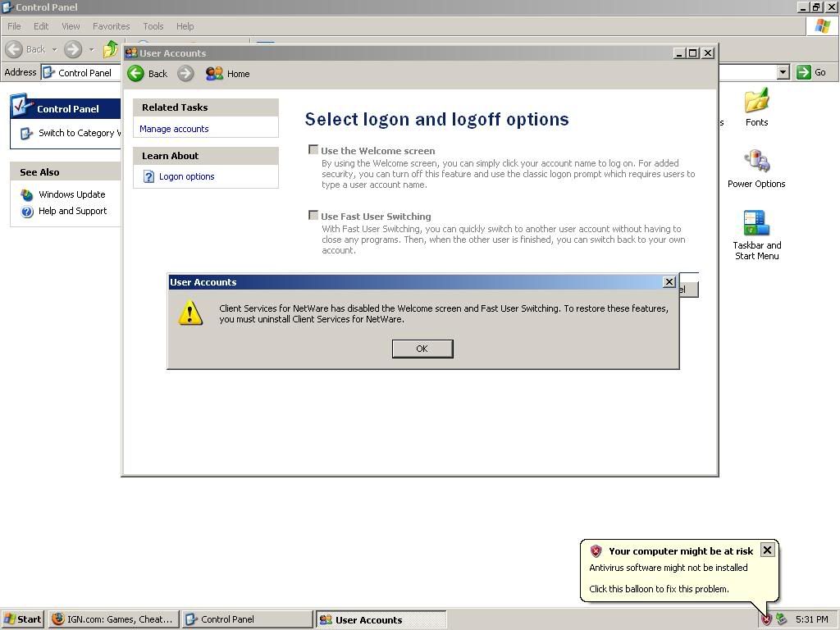Switch to IGN.com Firefox taskbar button
Viewport: 840px width, 630px height.
(113, 619)
